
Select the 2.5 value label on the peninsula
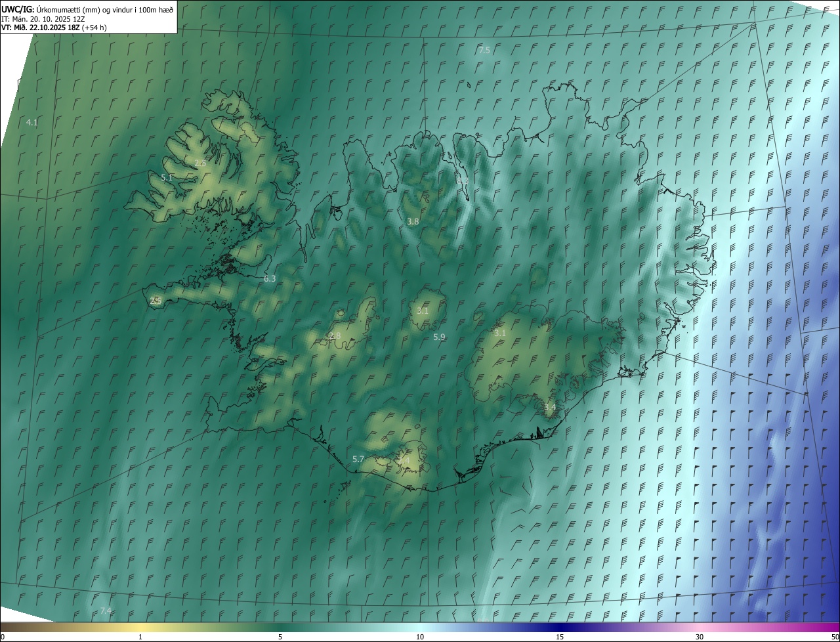click(156, 301)
